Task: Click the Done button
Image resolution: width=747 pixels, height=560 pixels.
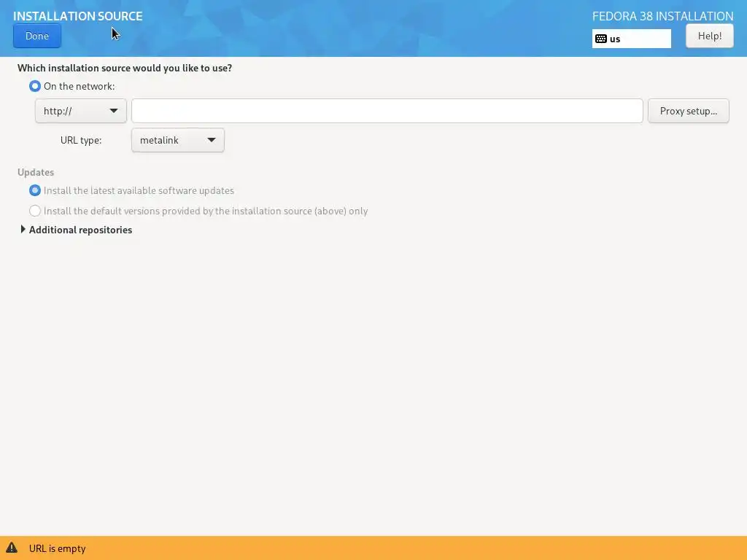Action: pyautogui.click(x=37, y=36)
